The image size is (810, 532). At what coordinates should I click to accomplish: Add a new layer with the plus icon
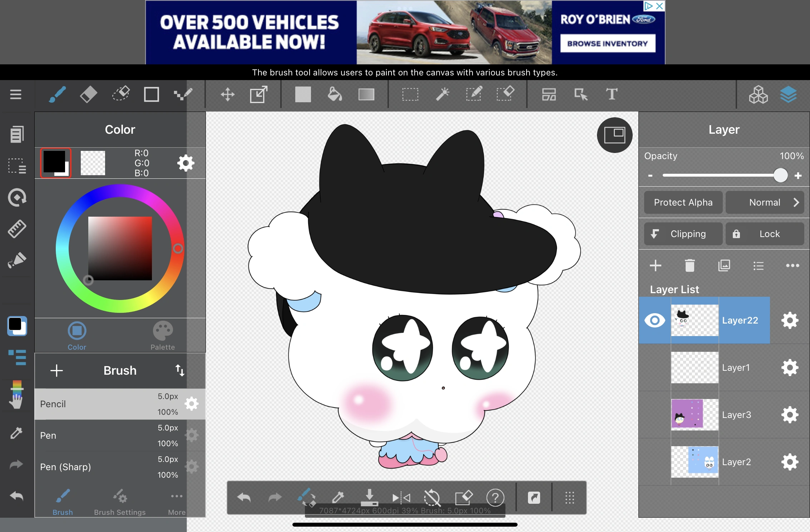[656, 266]
